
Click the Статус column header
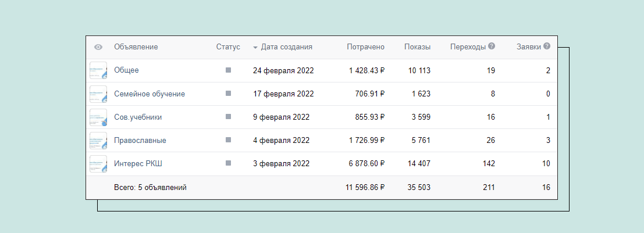[x=228, y=47]
